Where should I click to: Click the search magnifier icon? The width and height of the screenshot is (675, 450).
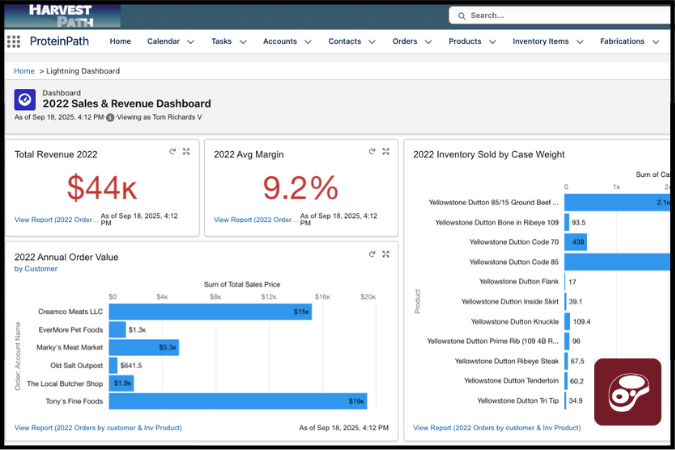[x=461, y=16]
